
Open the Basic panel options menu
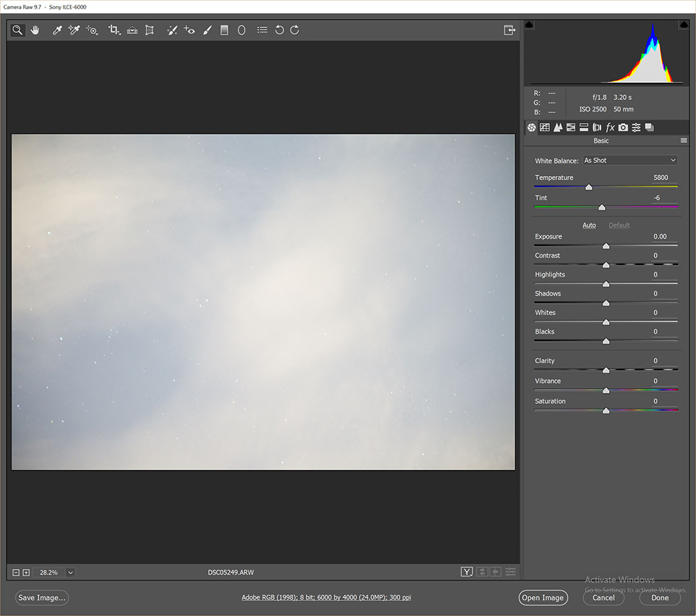[x=684, y=141]
